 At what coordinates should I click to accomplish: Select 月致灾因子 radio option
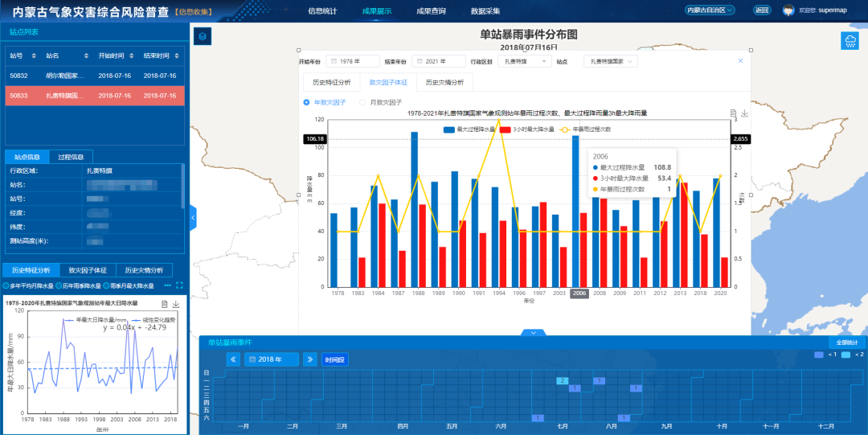[381, 102]
